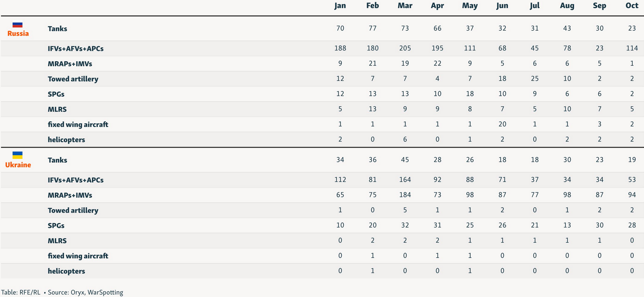Click the Aug column header
The height and width of the screenshot is (297, 644).
click(567, 6)
